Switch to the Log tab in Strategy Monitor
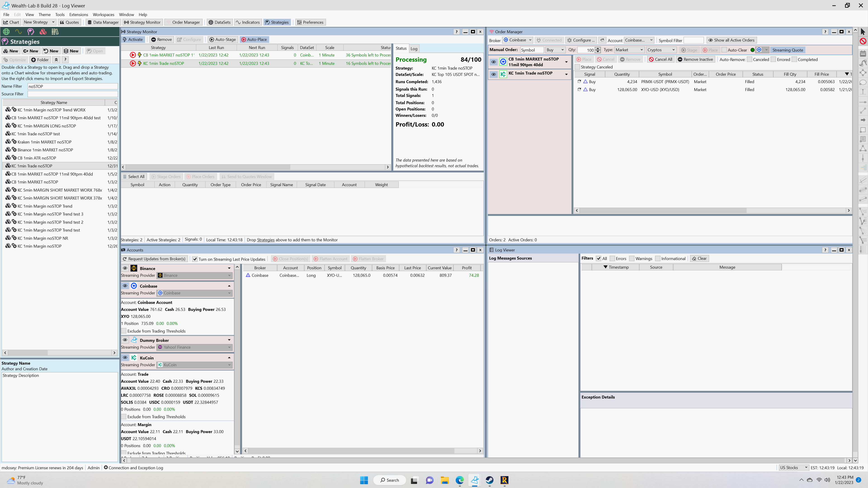868x488 pixels. click(414, 49)
